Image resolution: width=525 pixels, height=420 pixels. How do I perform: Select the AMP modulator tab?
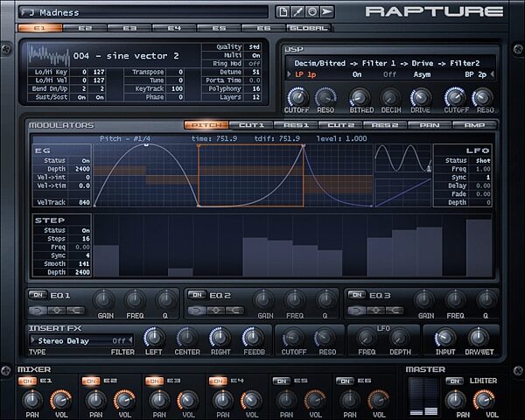[x=474, y=125]
